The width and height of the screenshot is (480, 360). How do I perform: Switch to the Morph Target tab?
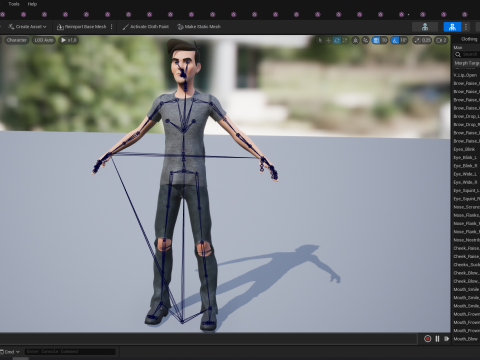coord(467,63)
